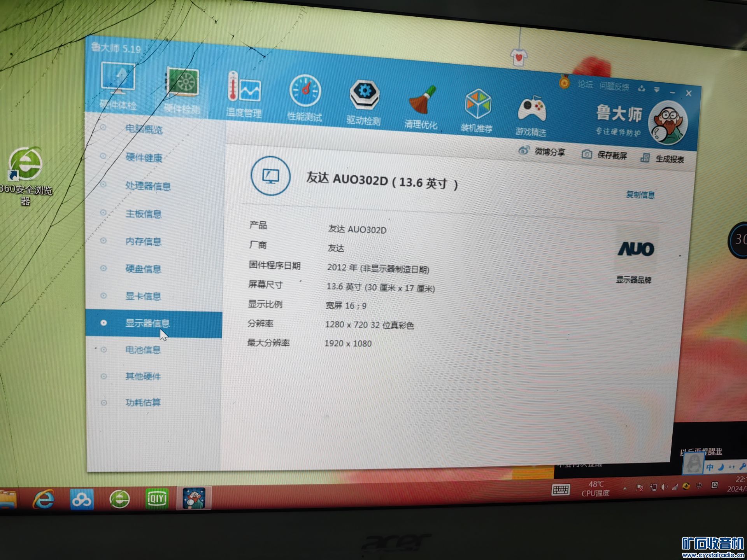Open 性能测试 performance test
This screenshot has width=747, height=560.
tap(305, 98)
